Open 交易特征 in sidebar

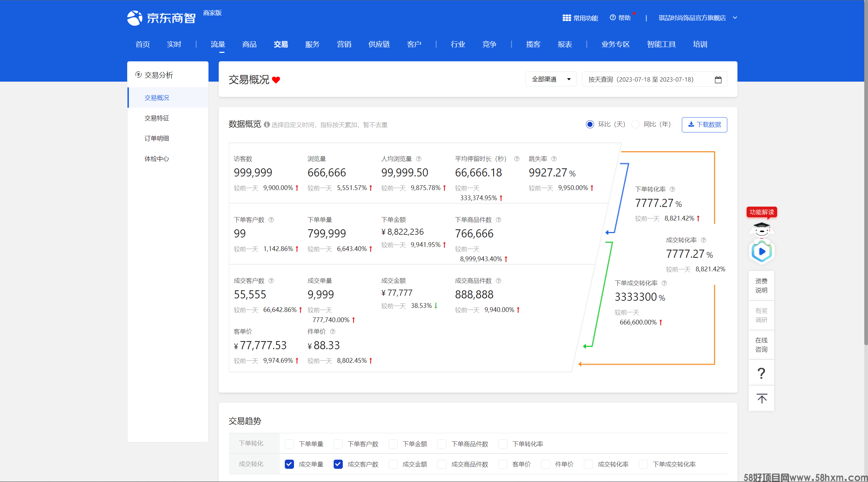click(157, 118)
